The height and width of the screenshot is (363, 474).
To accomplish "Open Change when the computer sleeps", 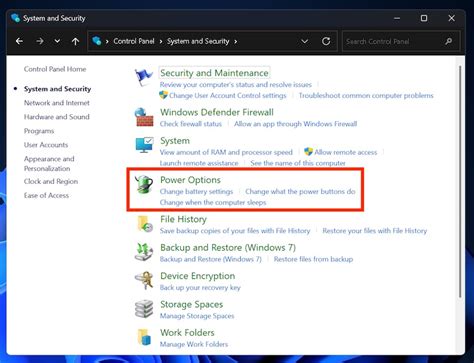I will pyautogui.click(x=213, y=202).
